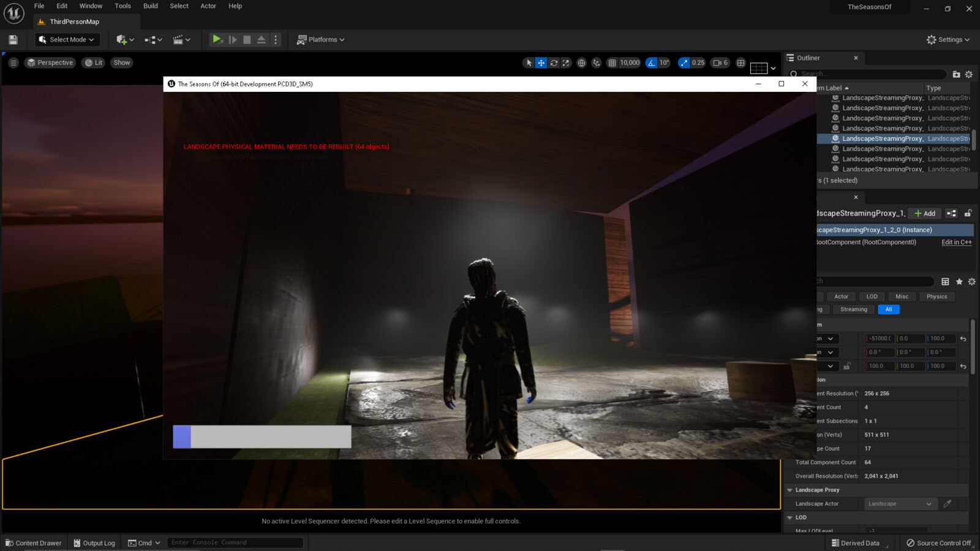
Task: Sort Outliner by the Type column
Action: [947, 88]
